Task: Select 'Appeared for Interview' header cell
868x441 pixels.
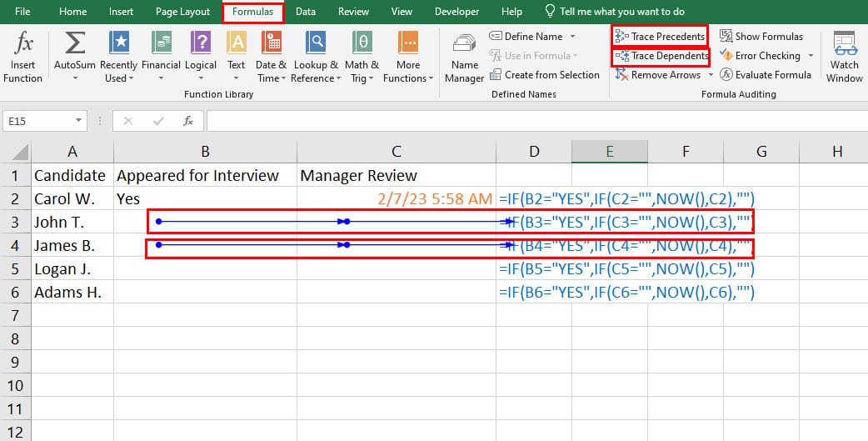Action: tap(205, 176)
